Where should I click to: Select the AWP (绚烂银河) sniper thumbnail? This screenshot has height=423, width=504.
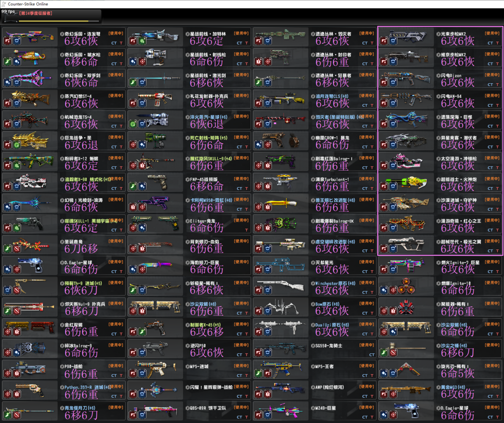pos(280,389)
